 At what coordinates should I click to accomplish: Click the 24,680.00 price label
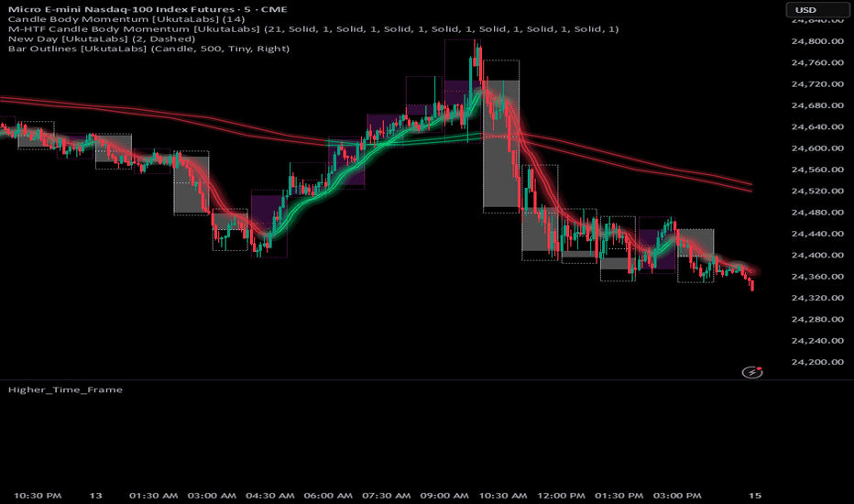click(x=817, y=105)
